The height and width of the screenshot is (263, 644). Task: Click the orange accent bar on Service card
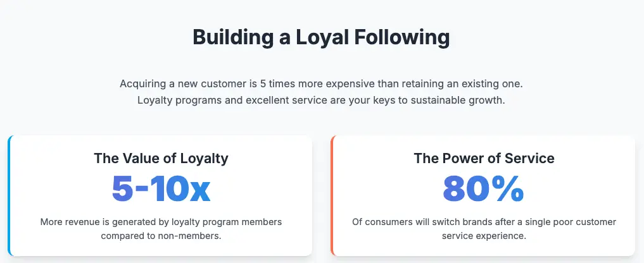point(332,196)
